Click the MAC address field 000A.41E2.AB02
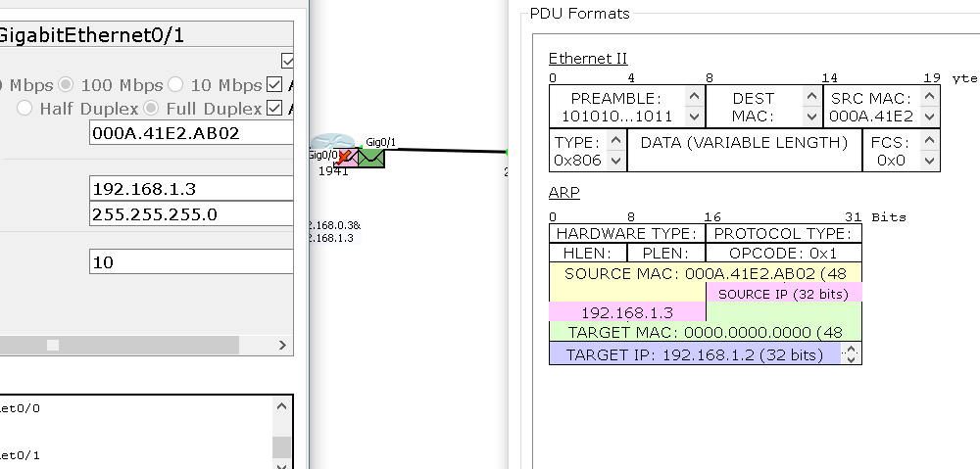 pos(191,133)
